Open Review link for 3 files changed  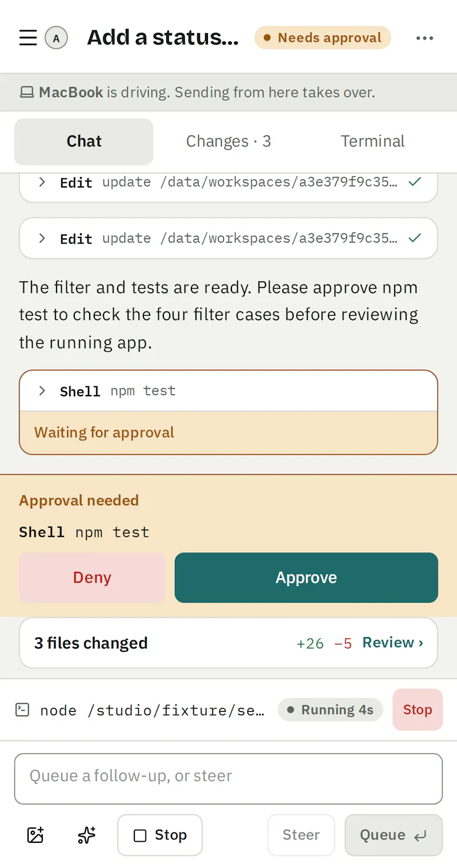click(393, 643)
